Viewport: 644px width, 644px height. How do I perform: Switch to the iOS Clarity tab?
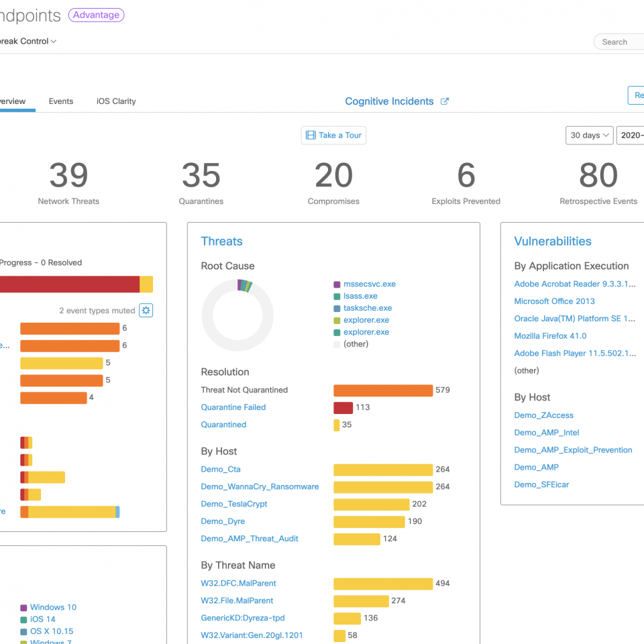point(116,101)
